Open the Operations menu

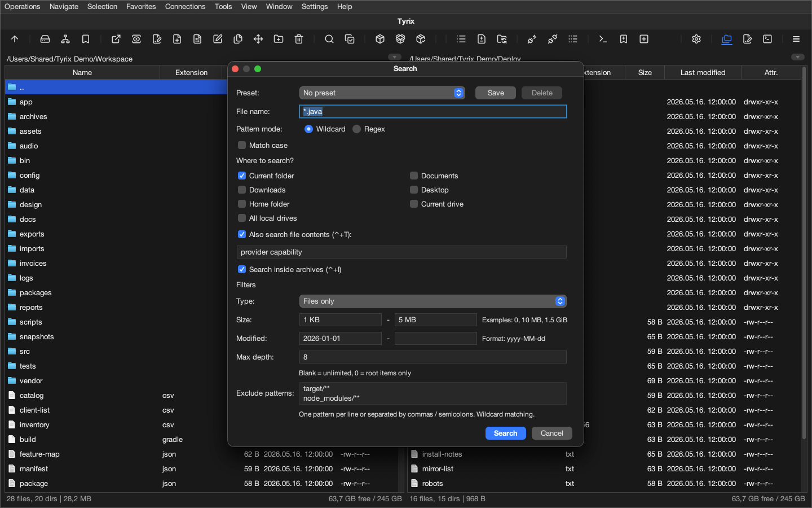click(23, 7)
